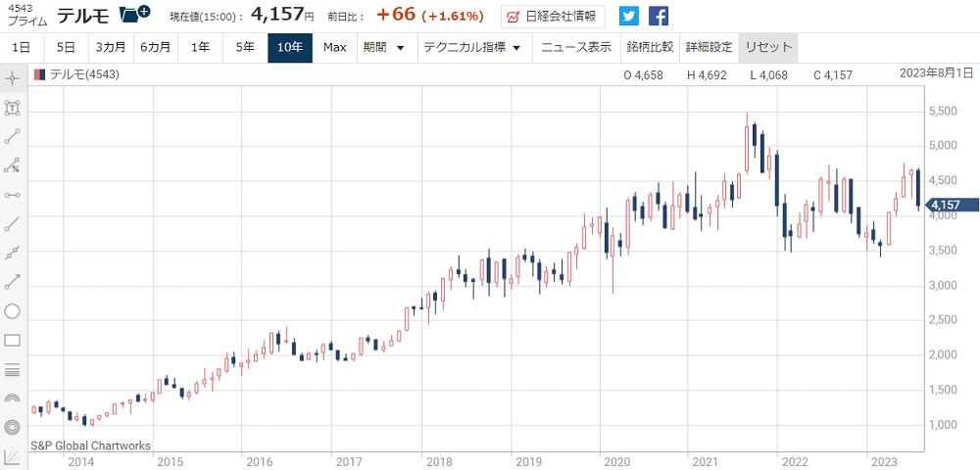Select the rectangle shape tool
This screenshot has height=470, width=980.
[x=13, y=340]
